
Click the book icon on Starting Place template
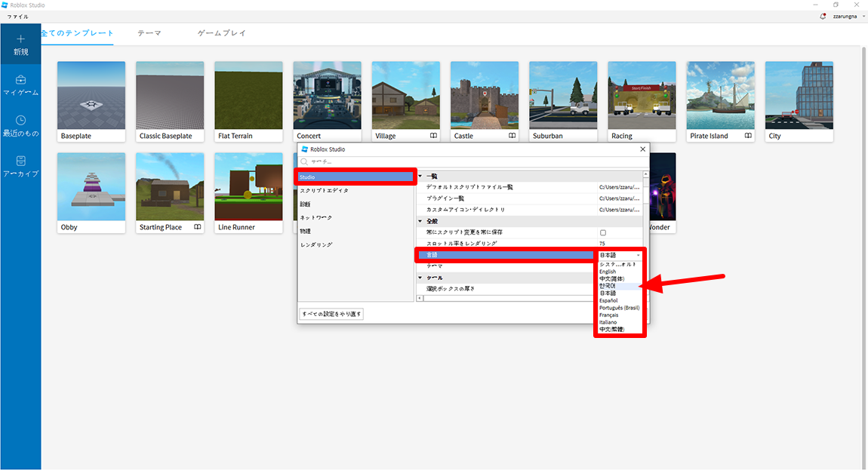tap(197, 227)
